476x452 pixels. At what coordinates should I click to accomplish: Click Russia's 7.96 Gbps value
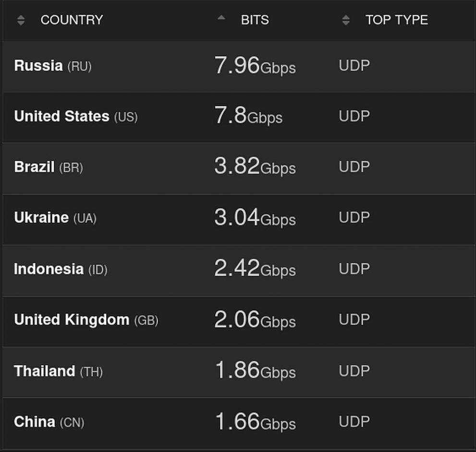pyautogui.click(x=255, y=66)
